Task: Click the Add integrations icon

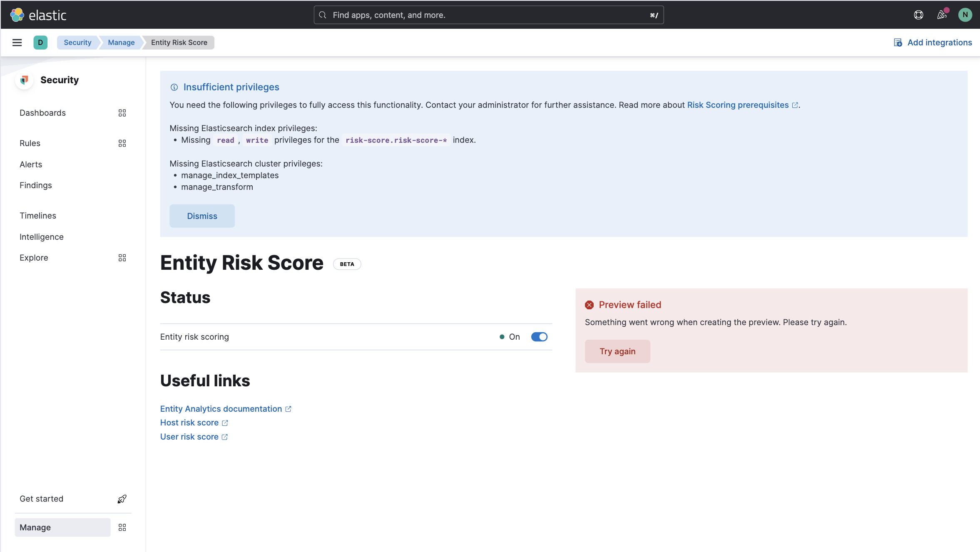Action: coord(898,42)
